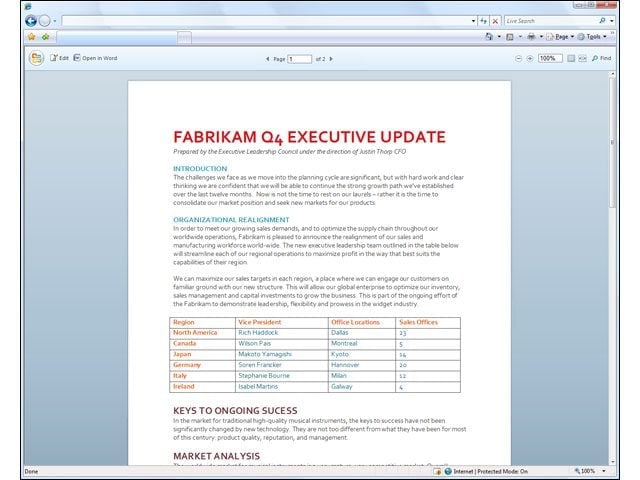Zoom out with the minus button
The image size is (640, 480).
518,58
